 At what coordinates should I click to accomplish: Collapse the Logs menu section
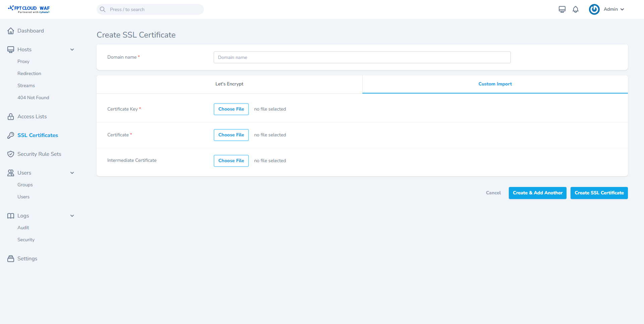click(72, 216)
